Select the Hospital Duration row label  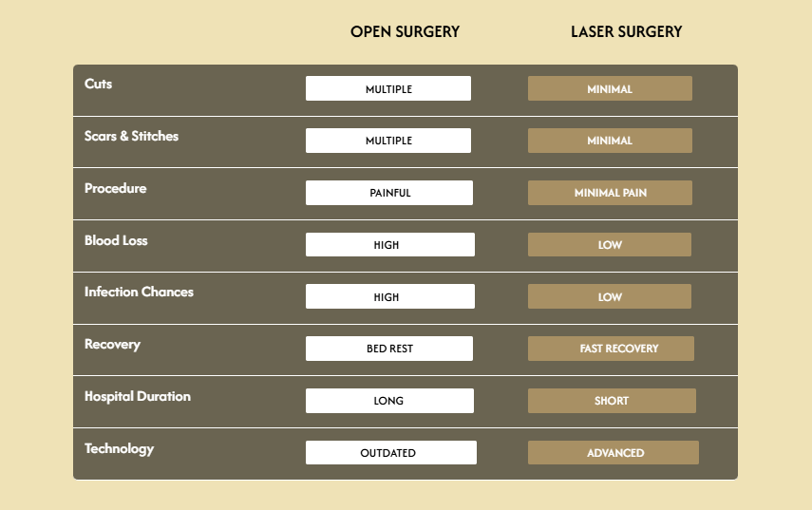[138, 396]
